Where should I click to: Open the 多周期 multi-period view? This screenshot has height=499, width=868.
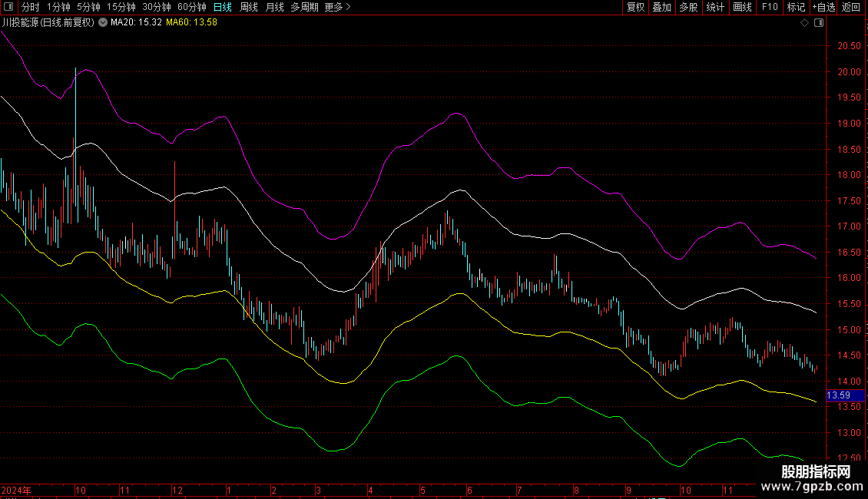[304, 7]
